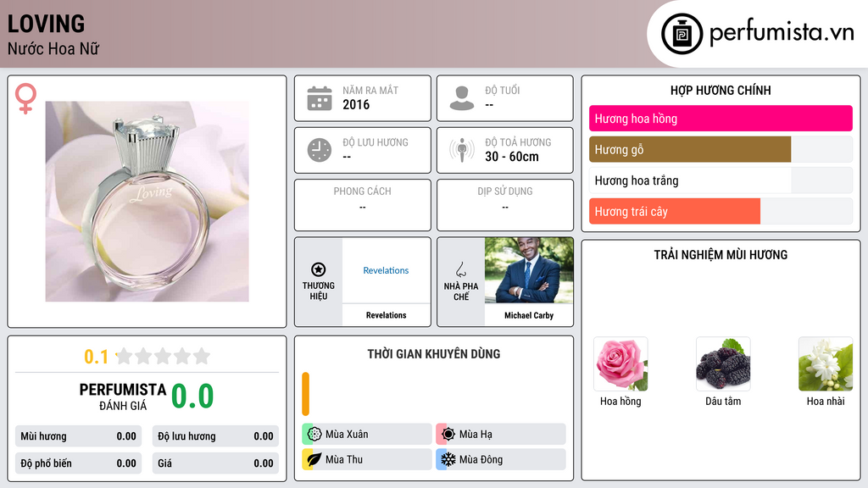
Task: Open the Loving perfume bottle image
Action: tap(147, 202)
